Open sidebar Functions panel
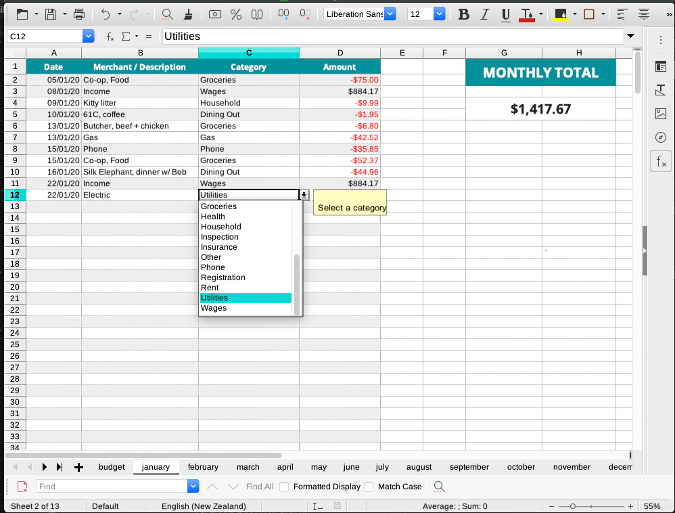The image size is (675, 513). [x=661, y=160]
